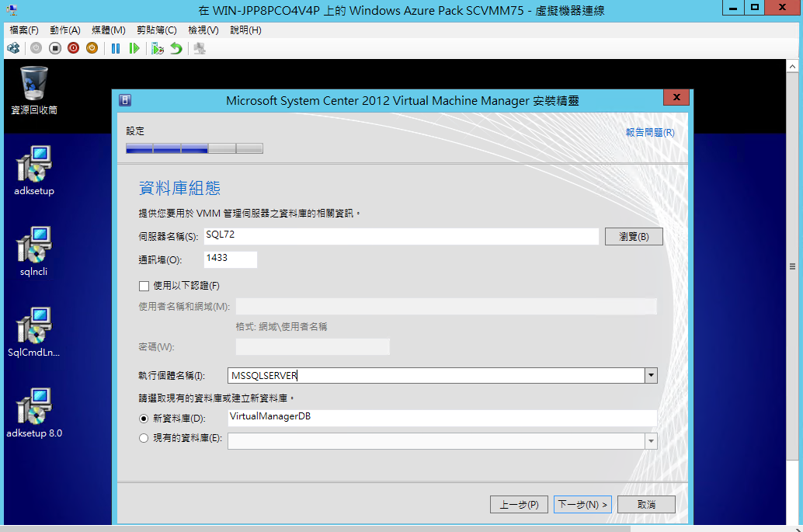The width and height of the screenshot is (803, 532).
Task: Click the setup progress bar
Action: click(195, 148)
